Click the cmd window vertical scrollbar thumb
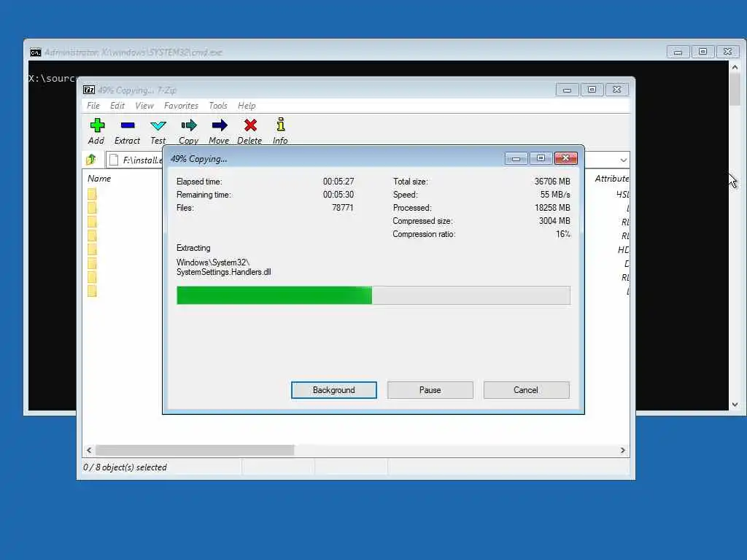Image resolution: width=747 pixels, height=560 pixels. coord(735,90)
